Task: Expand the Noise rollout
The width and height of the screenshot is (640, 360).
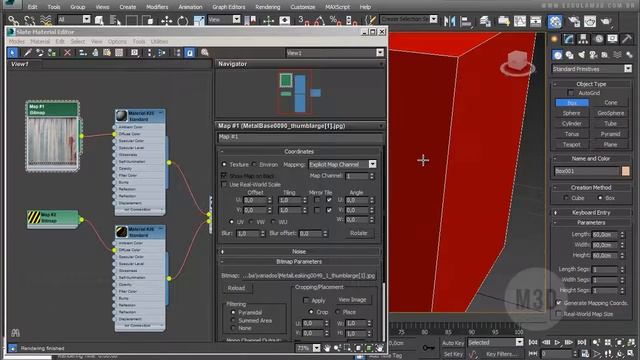Action: [x=299, y=251]
